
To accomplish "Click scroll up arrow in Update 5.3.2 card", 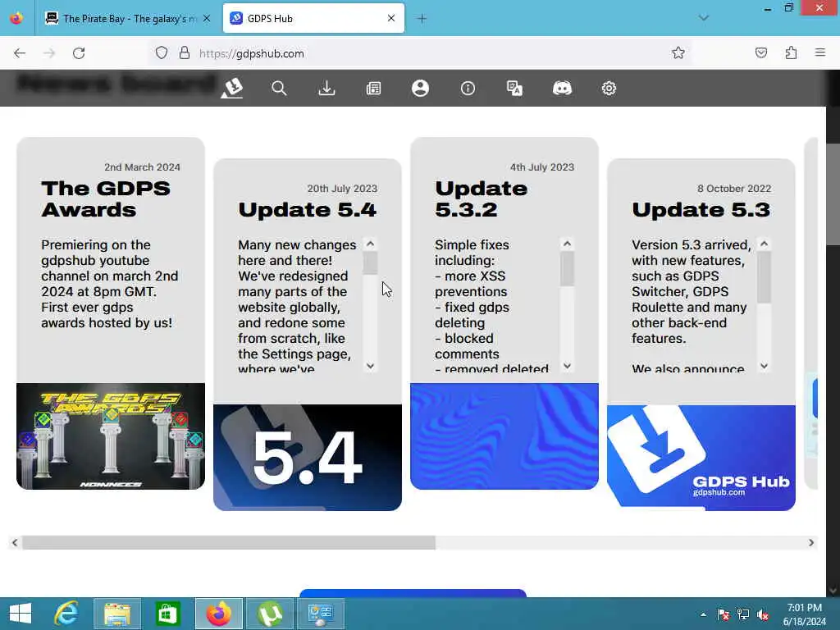I will point(568,244).
